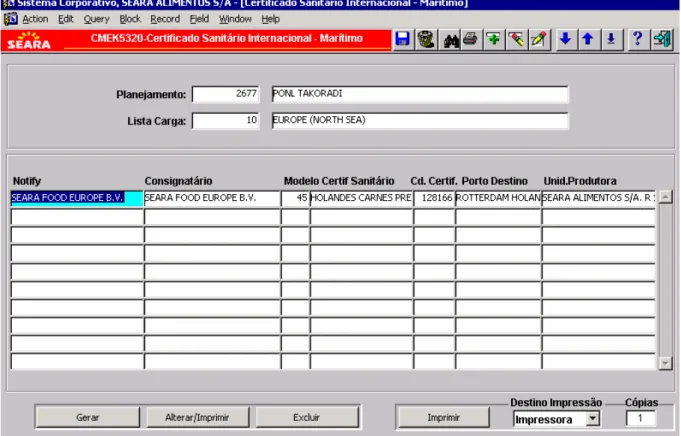This screenshot has height=436, width=681.
Task: Click the Gerar button
Action: pyautogui.click(x=88, y=417)
